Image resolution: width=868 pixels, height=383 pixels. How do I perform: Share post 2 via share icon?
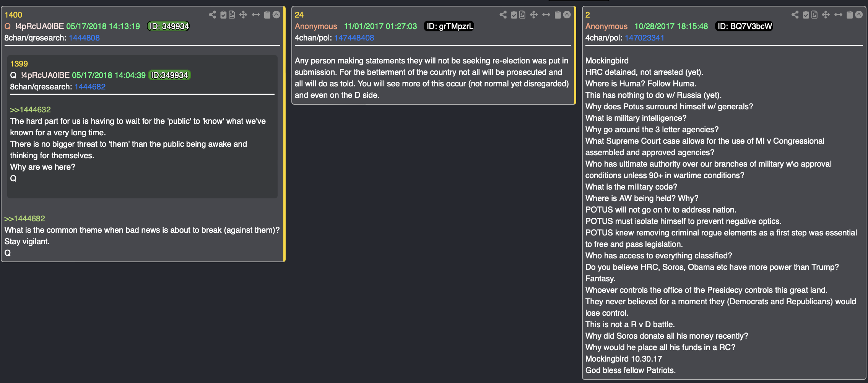pos(795,15)
